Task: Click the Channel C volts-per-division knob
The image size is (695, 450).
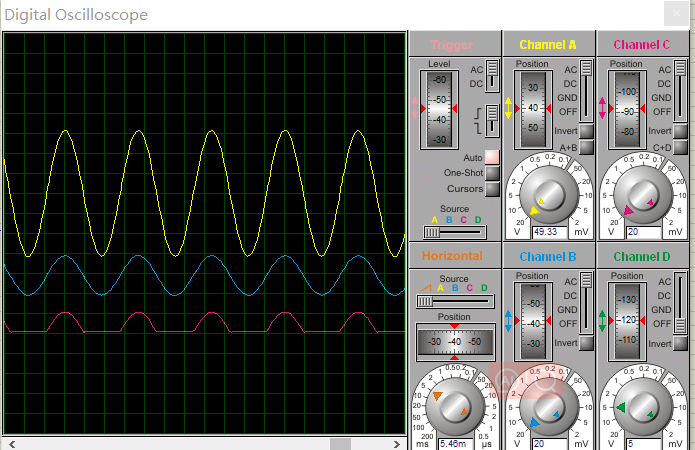Action: 643,194
